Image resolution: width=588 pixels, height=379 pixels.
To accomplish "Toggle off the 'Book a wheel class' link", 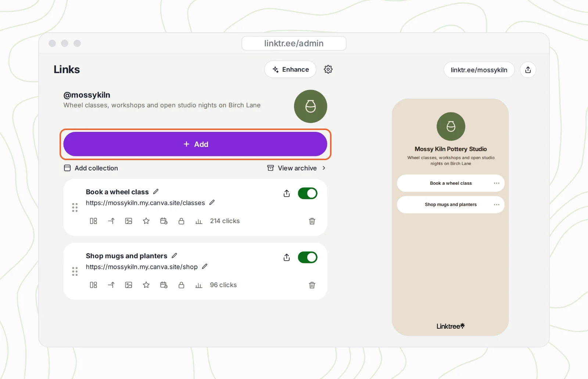I will coord(308,194).
